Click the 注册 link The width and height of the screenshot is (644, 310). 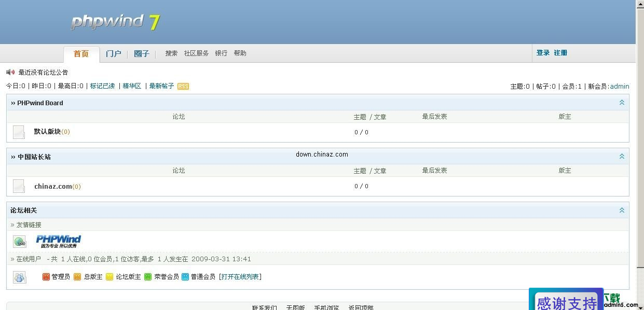point(560,53)
